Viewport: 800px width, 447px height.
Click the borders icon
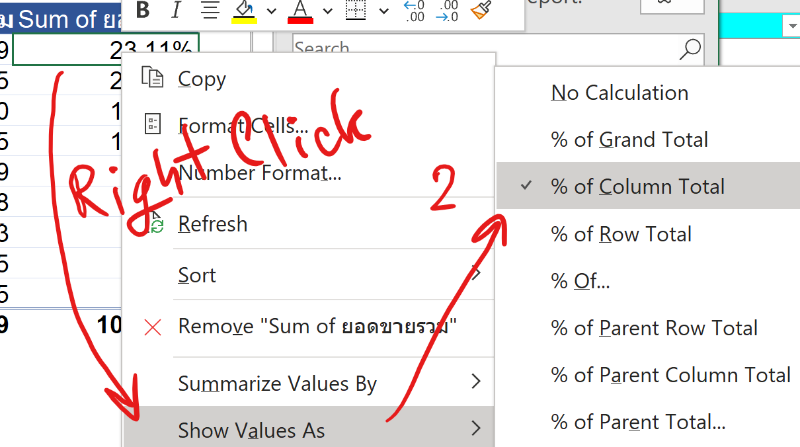355,11
